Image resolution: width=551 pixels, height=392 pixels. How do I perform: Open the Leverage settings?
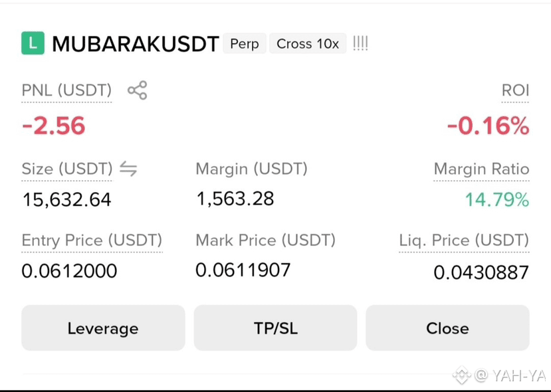103,328
